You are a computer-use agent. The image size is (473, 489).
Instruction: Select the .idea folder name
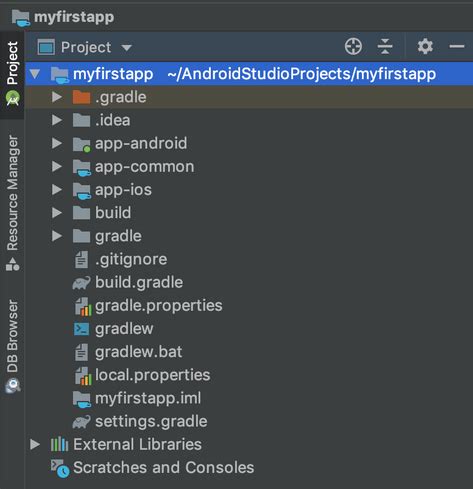pos(113,120)
